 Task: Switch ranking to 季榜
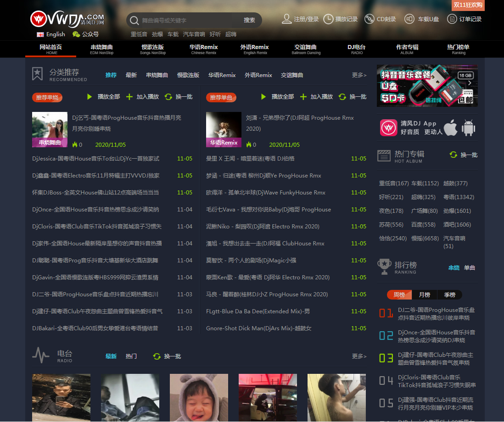(449, 295)
